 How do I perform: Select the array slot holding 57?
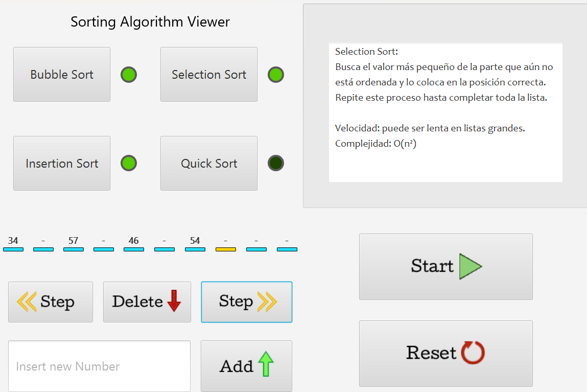click(74, 244)
